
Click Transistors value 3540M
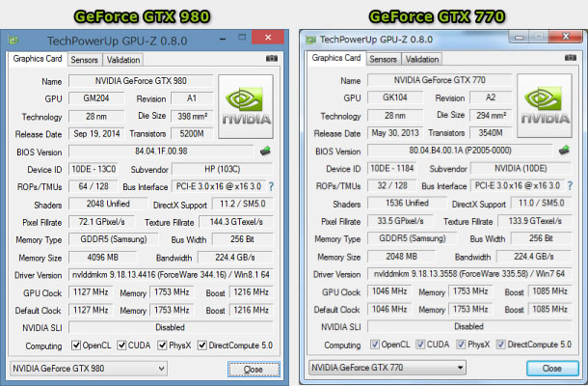[x=491, y=133]
